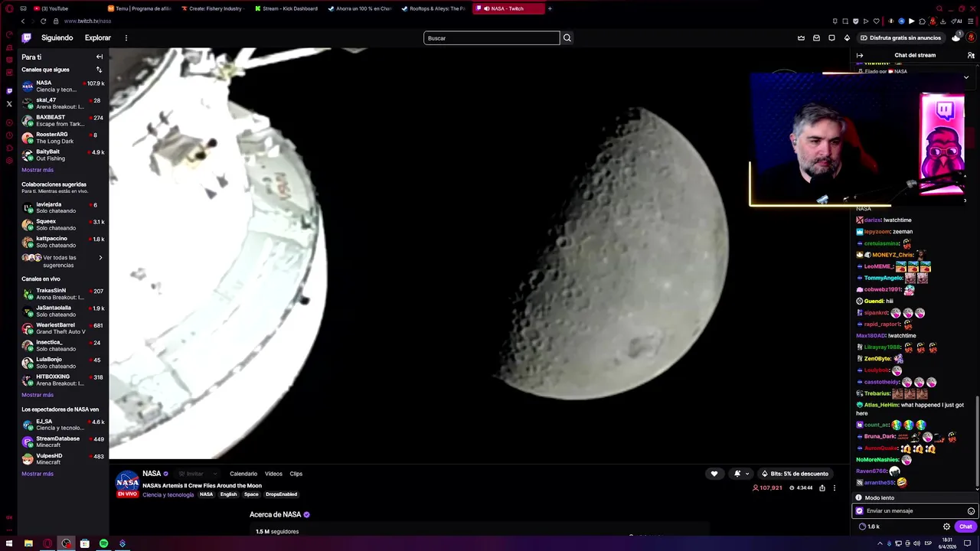Screen dimensions: 980x551
Task: Click the Atlas_HeHim username in chat
Action: pos(881,405)
